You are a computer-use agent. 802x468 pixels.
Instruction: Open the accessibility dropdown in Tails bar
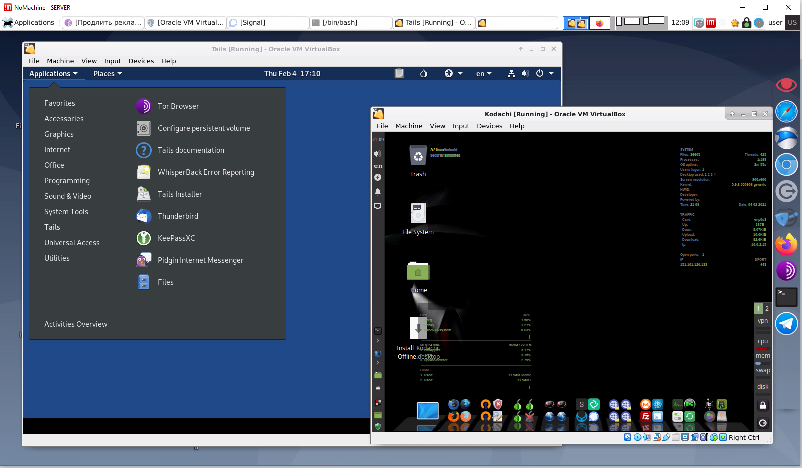[453, 73]
